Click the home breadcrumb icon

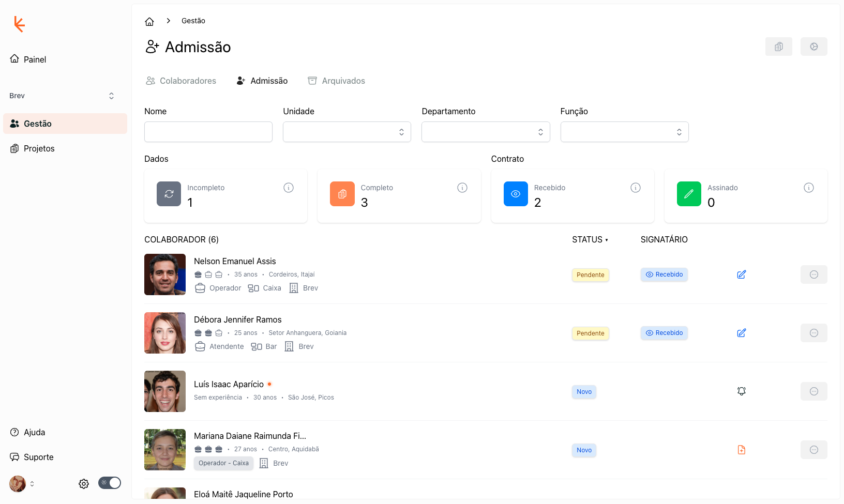(x=149, y=21)
